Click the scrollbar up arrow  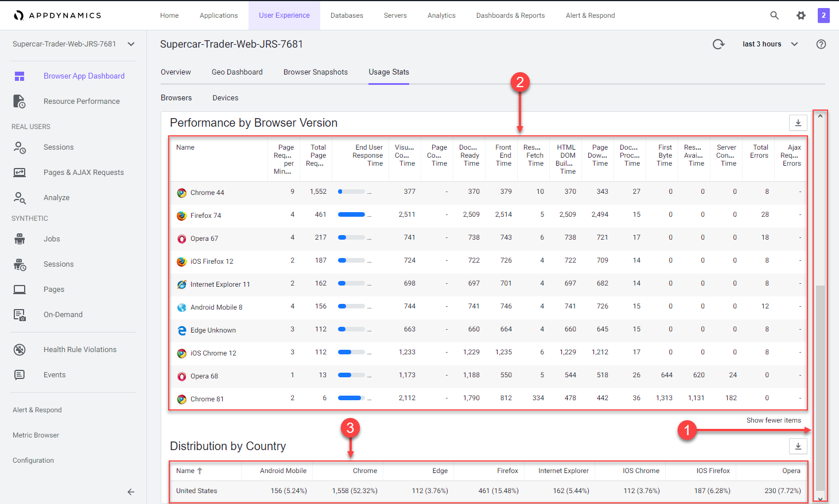(x=821, y=116)
